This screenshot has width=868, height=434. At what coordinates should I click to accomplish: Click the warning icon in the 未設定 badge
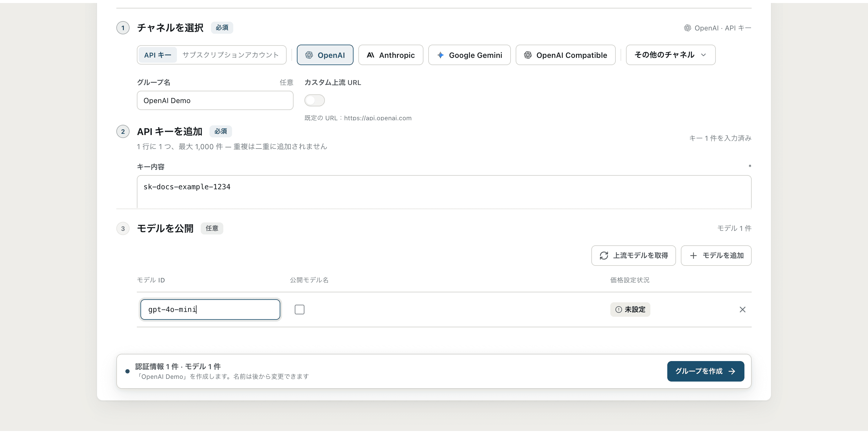tap(619, 309)
